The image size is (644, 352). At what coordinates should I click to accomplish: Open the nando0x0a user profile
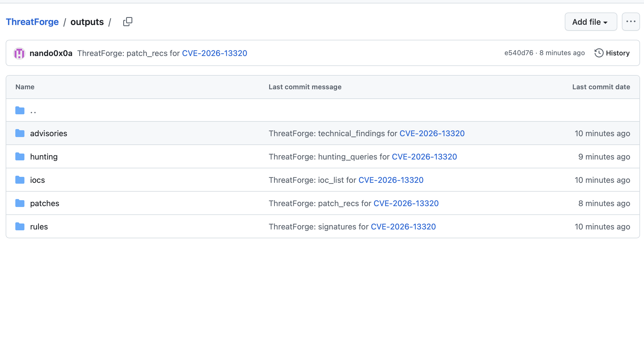(51, 53)
